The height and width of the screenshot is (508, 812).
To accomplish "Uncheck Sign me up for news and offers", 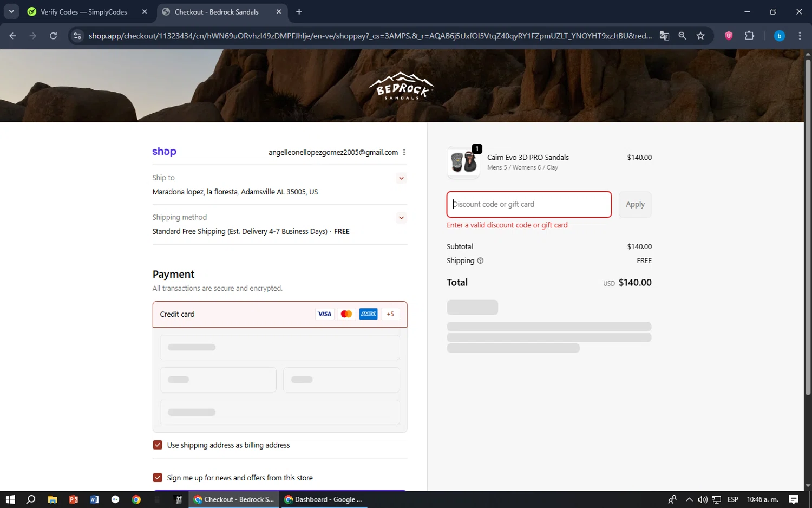I will pos(158,478).
